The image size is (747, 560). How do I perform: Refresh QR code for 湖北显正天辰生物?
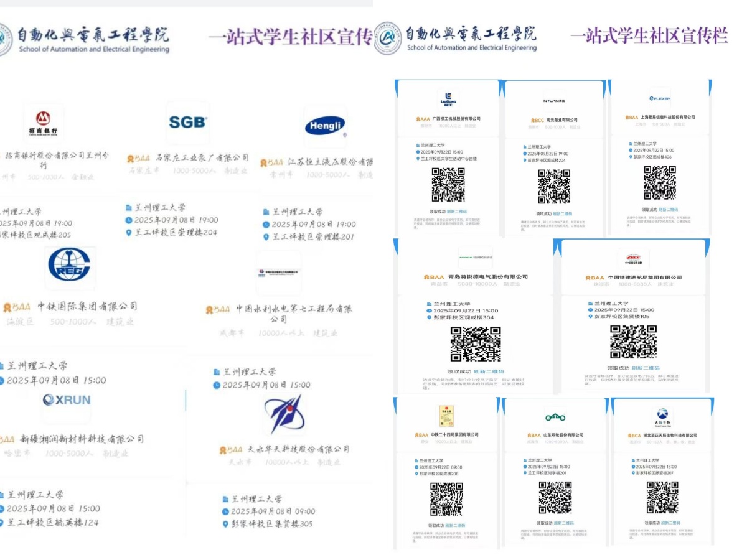tap(670, 523)
